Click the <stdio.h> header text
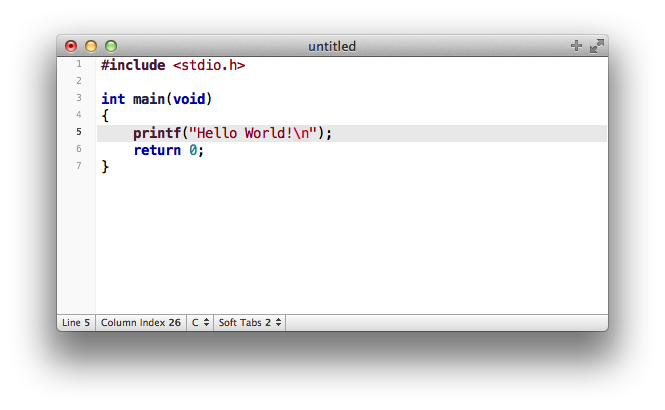The image size is (665, 410). coord(209,65)
